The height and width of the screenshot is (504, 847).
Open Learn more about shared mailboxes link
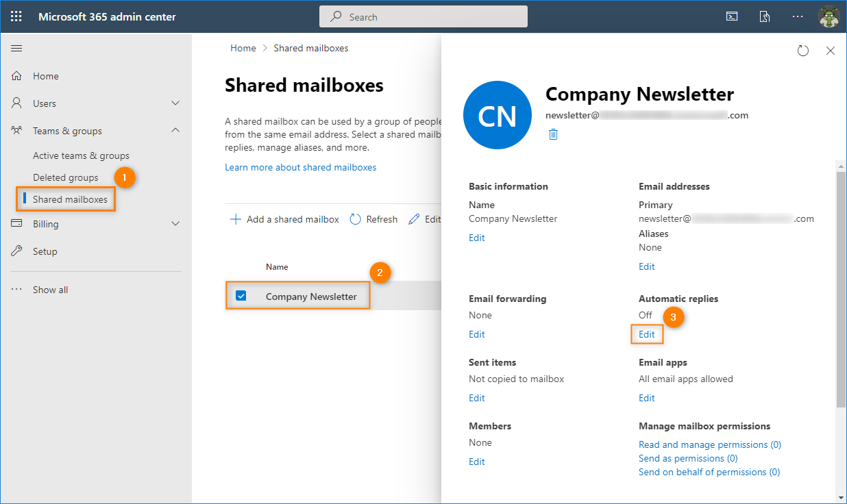point(301,167)
